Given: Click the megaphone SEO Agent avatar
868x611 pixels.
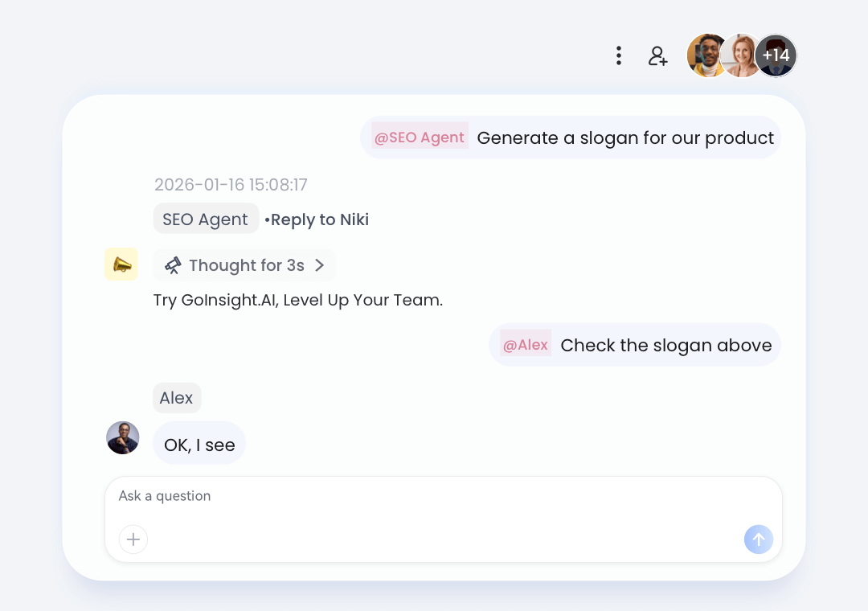Looking at the screenshot, I should coord(121,264).
